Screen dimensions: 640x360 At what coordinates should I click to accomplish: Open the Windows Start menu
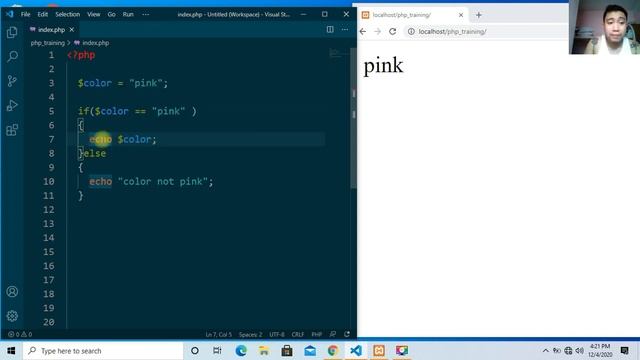(11, 351)
